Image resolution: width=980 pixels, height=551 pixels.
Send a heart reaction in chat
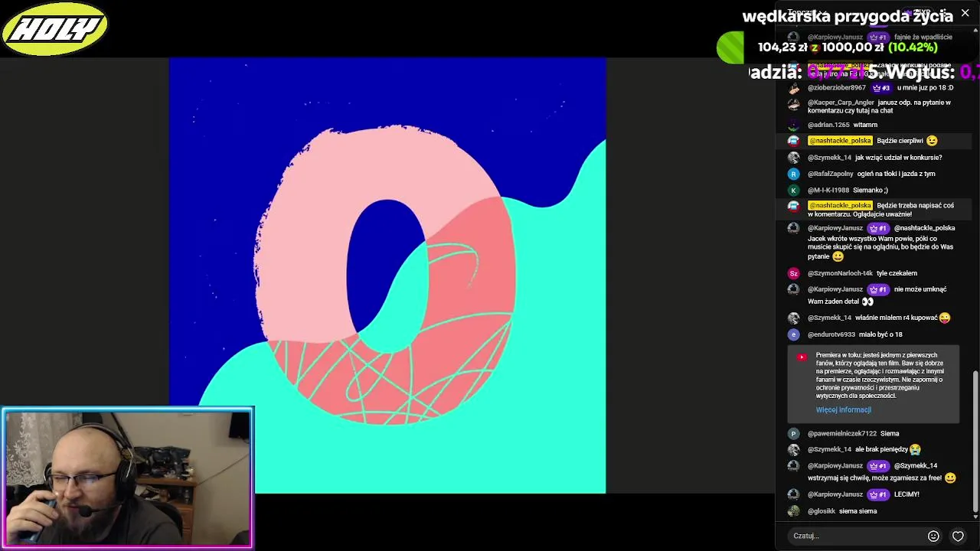click(958, 536)
